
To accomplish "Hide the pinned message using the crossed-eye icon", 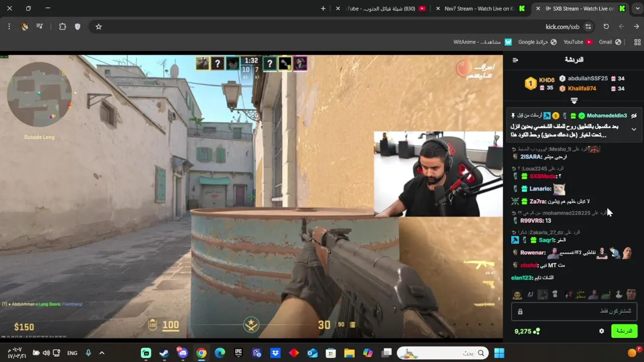I will (634, 116).
